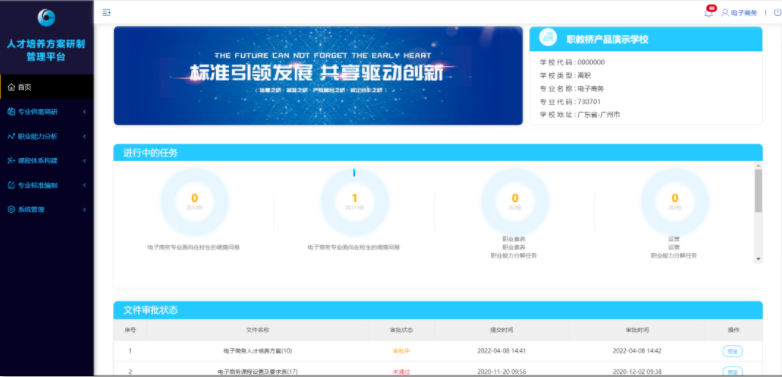
Task: Click the school icon beside 职教桥产品演示学校
Action: [548, 37]
